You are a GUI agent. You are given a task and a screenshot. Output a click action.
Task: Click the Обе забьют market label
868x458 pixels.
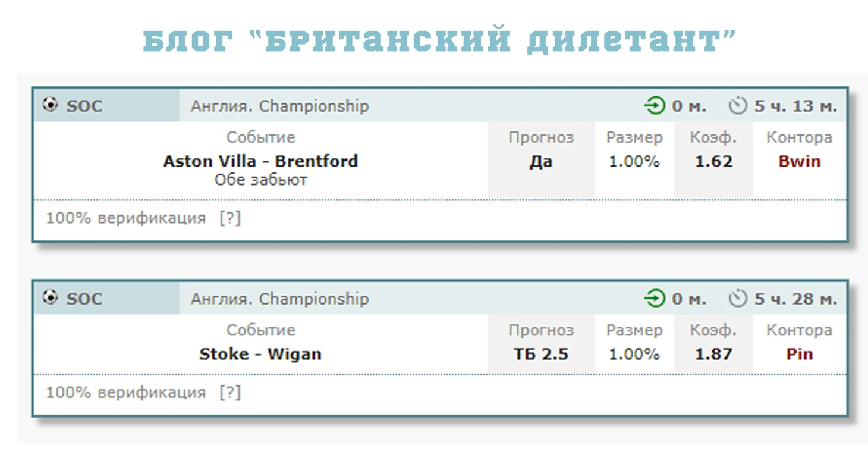click(261, 180)
